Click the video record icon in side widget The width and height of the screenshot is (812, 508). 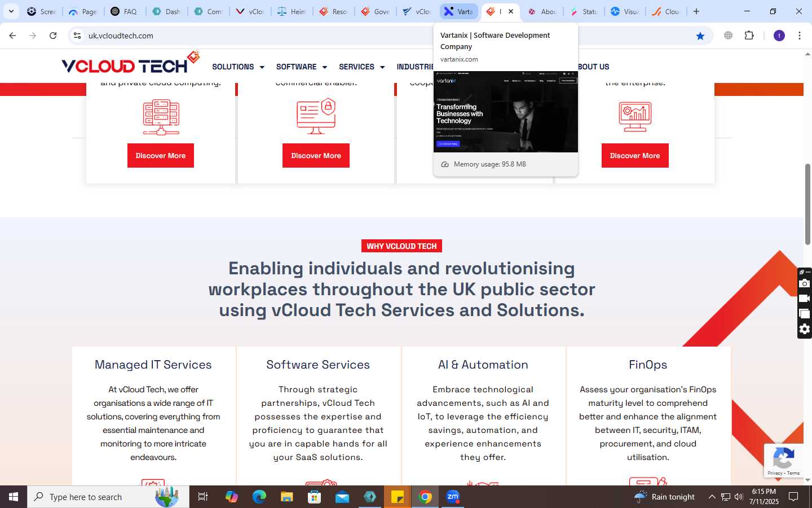click(x=805, y=299)
